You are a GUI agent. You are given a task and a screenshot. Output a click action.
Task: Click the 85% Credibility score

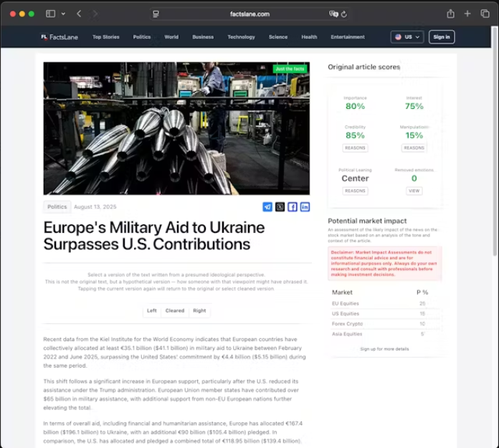click(x=355, y=135)
